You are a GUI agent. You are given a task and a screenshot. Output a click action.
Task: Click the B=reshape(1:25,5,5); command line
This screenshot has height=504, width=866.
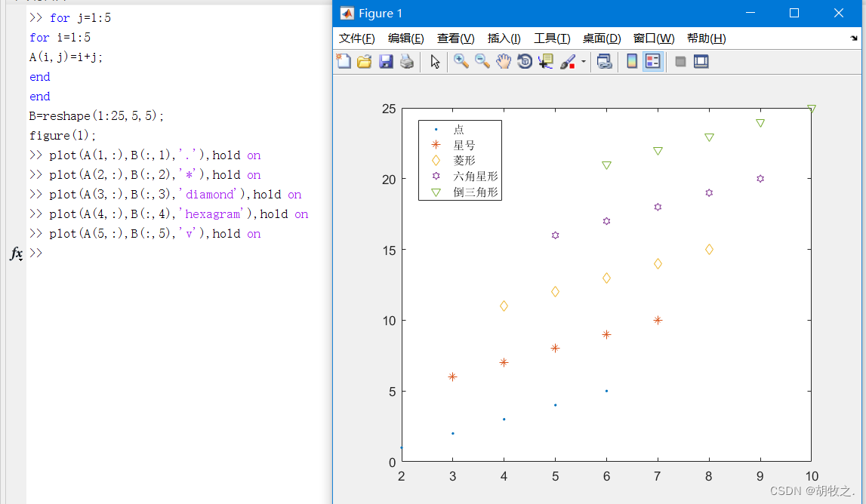(97, 116)
